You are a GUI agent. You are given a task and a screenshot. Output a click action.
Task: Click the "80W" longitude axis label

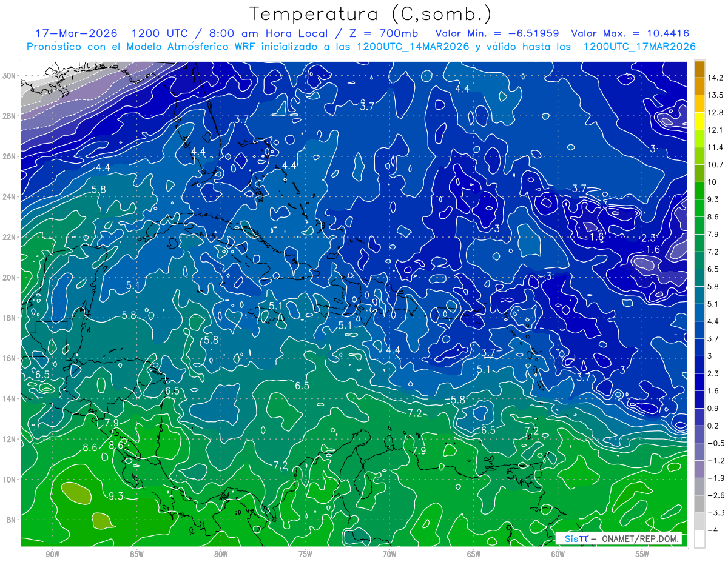(221, 554)
